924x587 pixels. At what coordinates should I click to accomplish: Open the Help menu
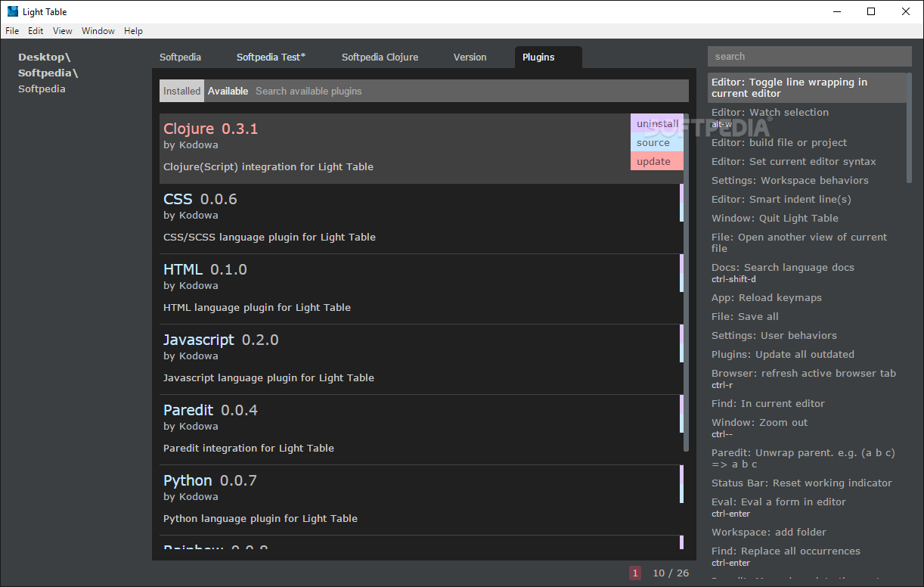coord(134,31)
